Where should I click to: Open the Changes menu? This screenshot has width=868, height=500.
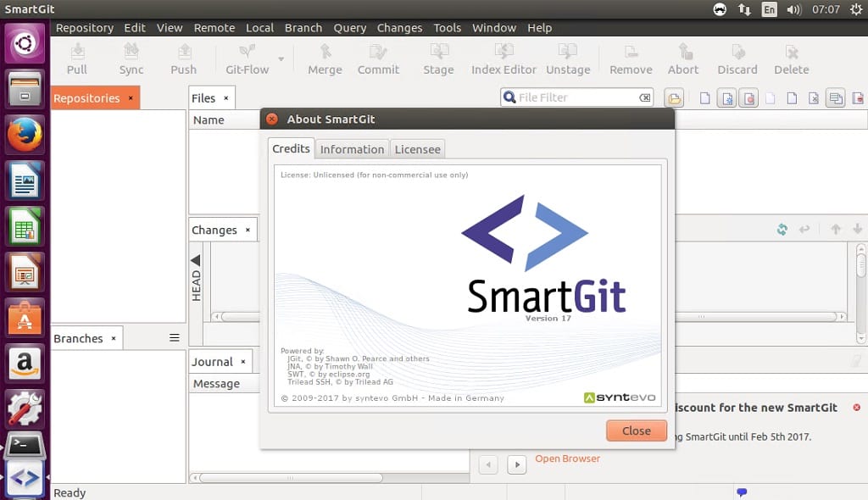[x=400, y=28]
